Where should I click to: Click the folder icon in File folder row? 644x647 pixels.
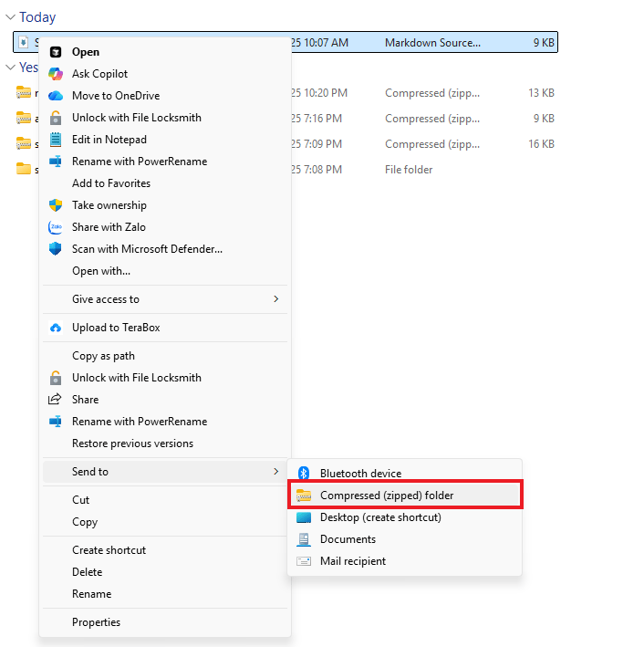[24, 169]
